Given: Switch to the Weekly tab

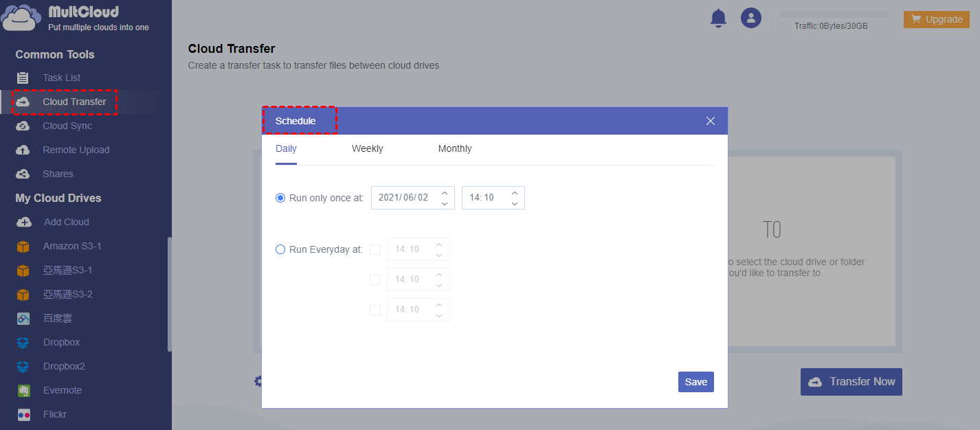Looking at the screenshot, I should tap(367, 149).
